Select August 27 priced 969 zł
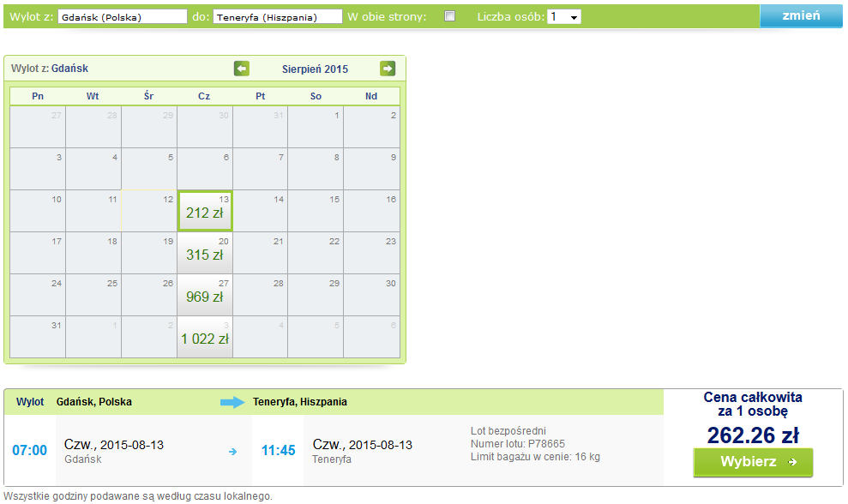The width and height of the screenshot is (848, 504). click(205, 295)
